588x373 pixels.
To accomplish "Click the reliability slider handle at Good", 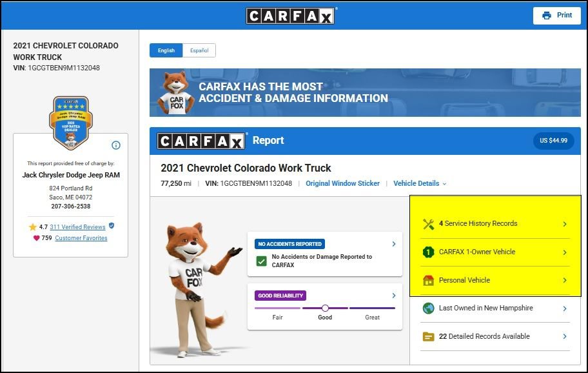I will 325,308.
